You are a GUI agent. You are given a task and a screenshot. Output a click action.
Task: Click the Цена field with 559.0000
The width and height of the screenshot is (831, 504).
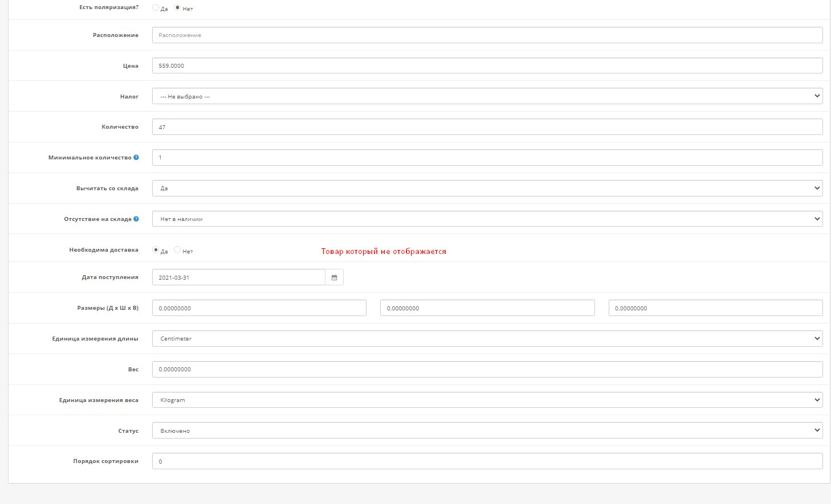[487, 65]
